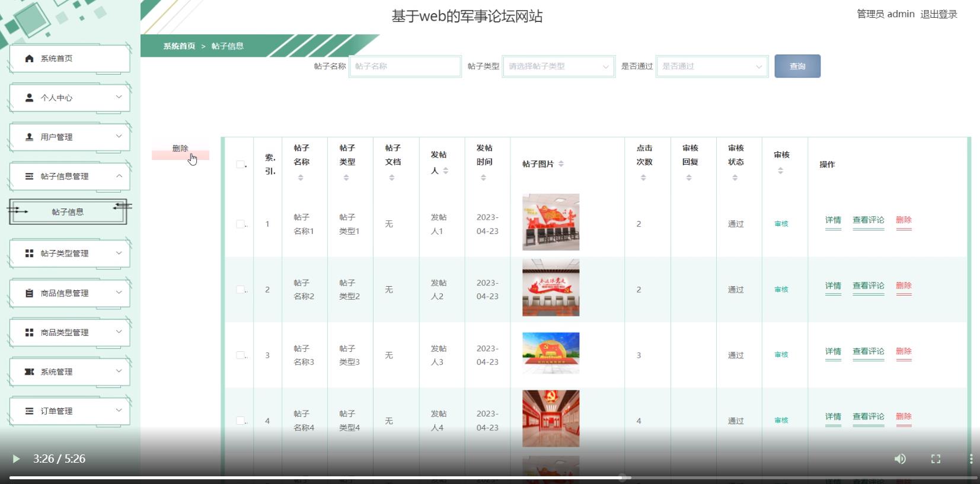Click the list icon beside 帖子信息管理

pyautogui.click(x=29, y=176)
